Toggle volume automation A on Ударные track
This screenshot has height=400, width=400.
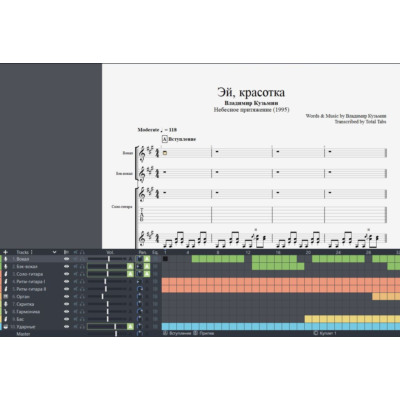[130, 327]
